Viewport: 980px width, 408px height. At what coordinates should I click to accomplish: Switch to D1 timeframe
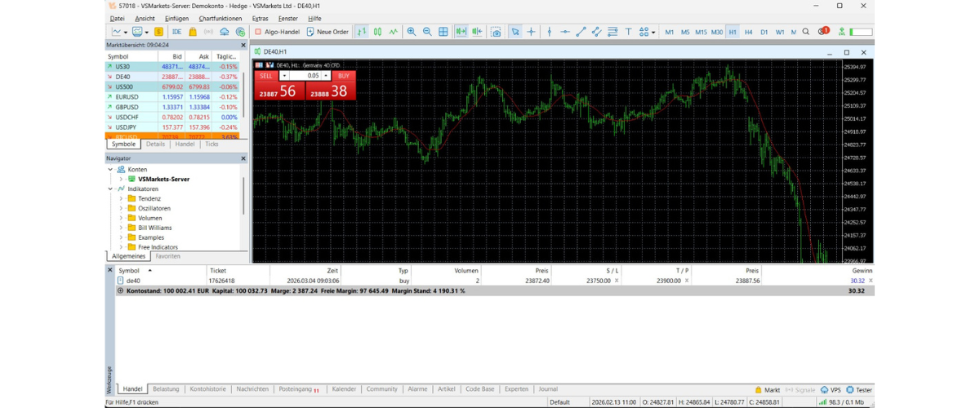tap(764, 32)
